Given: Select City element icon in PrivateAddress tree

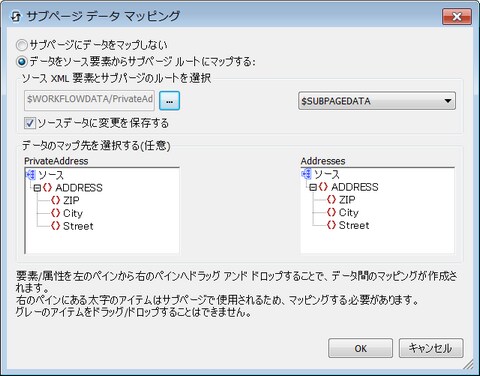Looking at the screenshot, I should [x=55, y=213].
